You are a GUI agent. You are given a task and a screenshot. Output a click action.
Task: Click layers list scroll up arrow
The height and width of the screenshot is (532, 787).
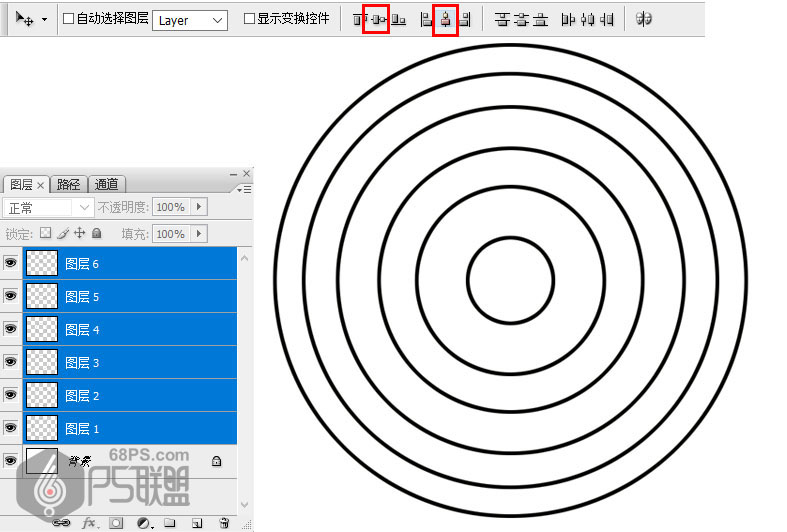coord(245,258)
